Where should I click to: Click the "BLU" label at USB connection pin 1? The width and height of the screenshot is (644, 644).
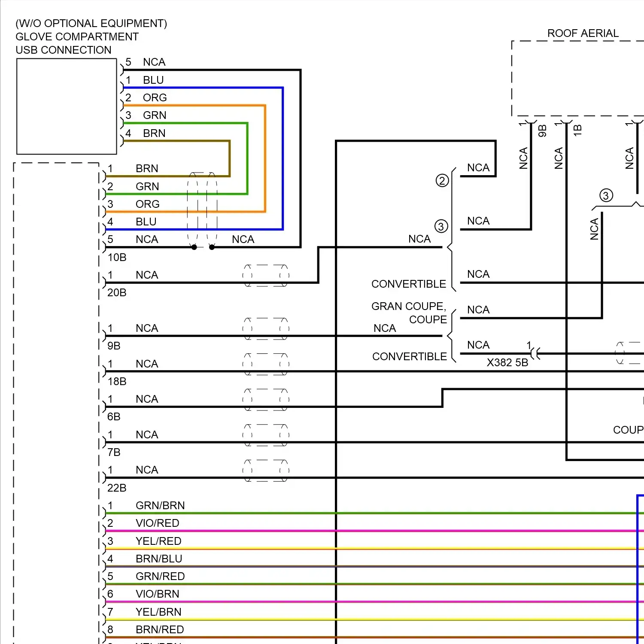point(153,80)
